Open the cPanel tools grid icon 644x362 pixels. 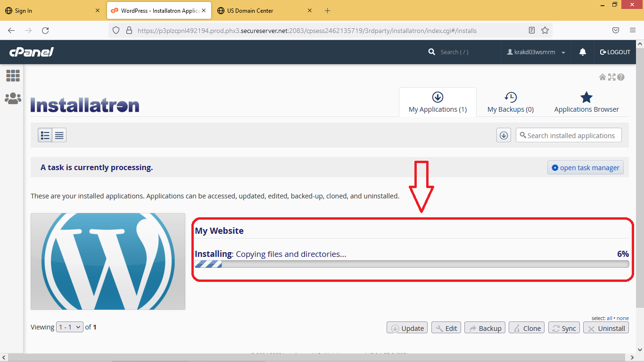[13, 75]
